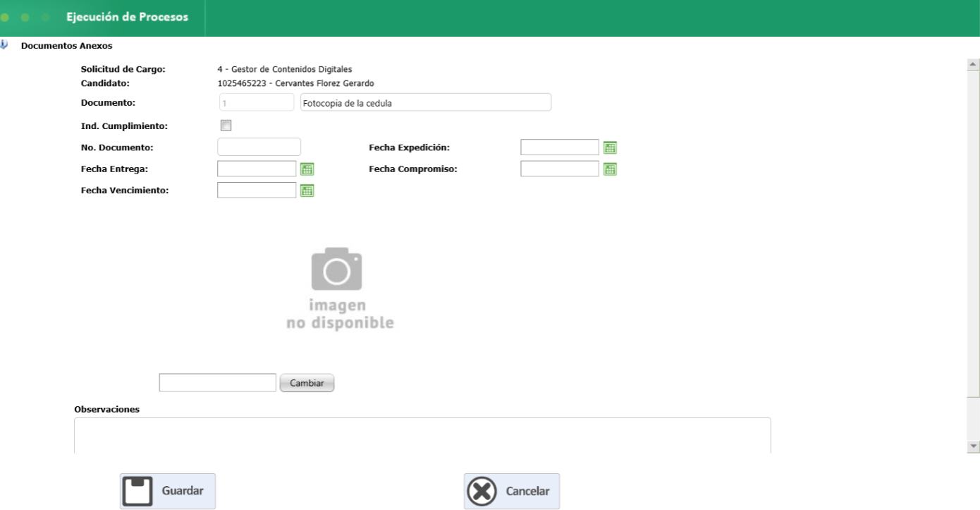Screen dimensions: 980x510
Task: Click the Observaciones label
Action: point(106,409)
